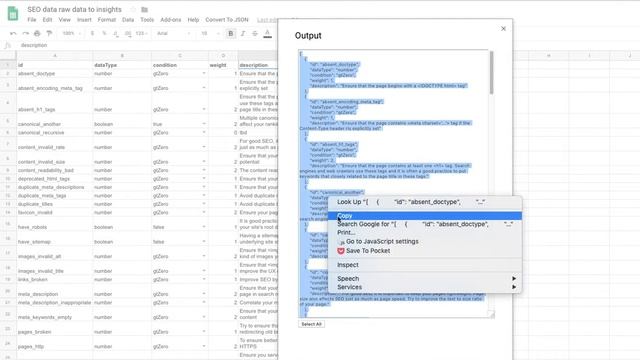
Task: Choose Go to JavaScript settings
Action: pyautogui.click(x=425, y=241)
